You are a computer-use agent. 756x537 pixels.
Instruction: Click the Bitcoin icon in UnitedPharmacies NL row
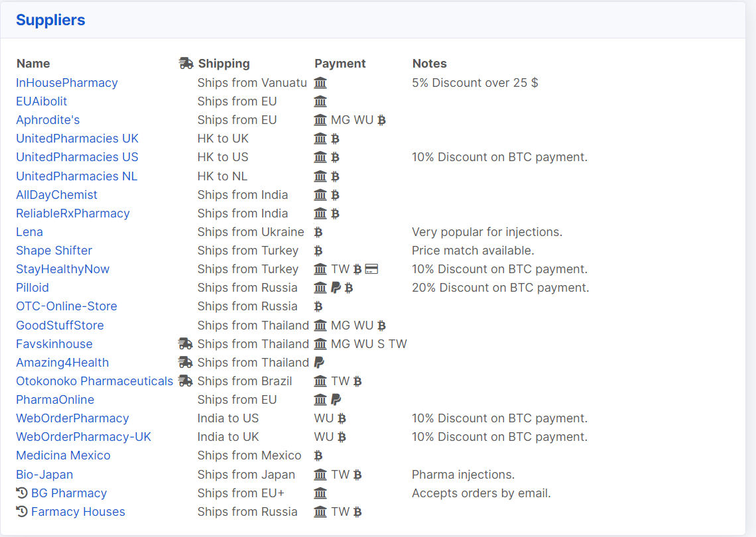click(x=335, y=176)
